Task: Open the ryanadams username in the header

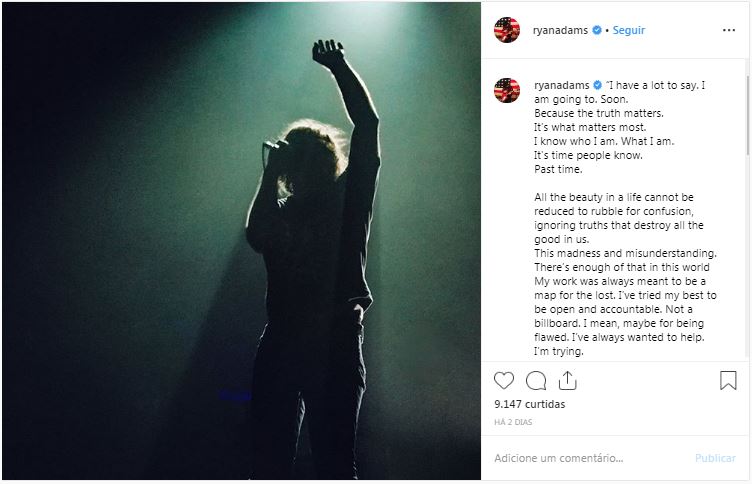Action: point(562,30)
